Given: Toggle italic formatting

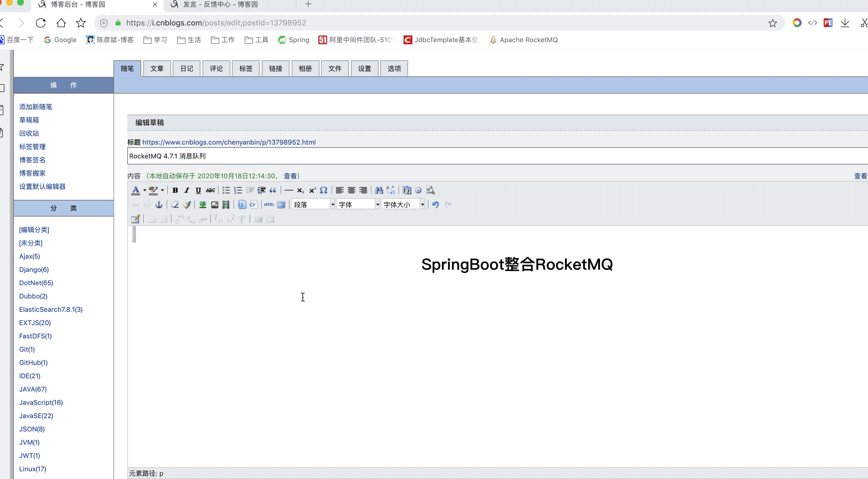Looking at the screenshot, I should [187, 190].
